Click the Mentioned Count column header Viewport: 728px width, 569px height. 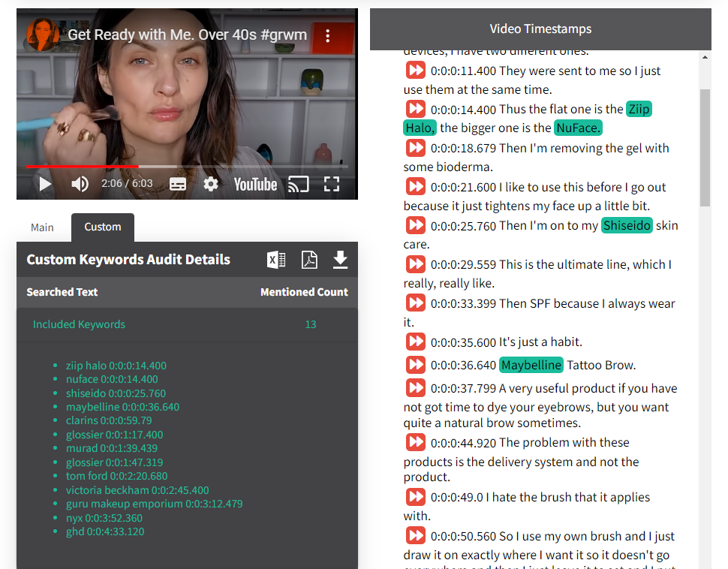click(304, 292)
